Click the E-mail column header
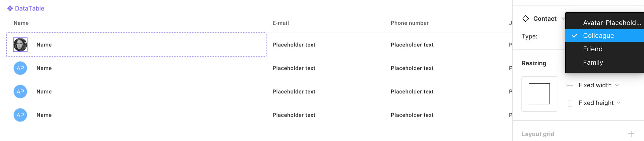 tap(281, 23)
